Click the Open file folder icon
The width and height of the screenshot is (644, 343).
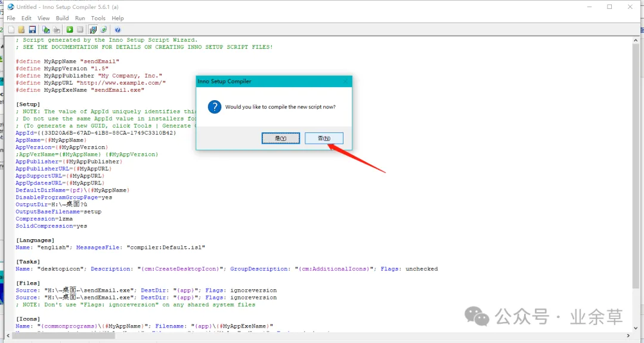pyautogui.click(x=21, y=30)
